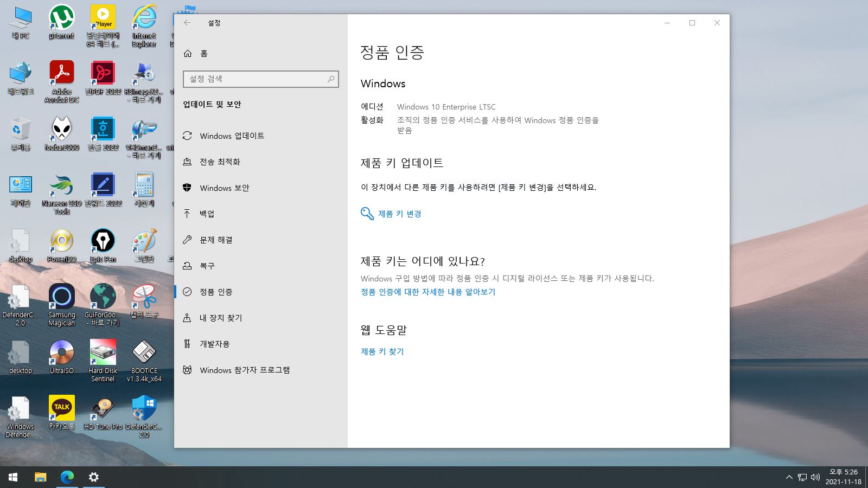Select Adobe Acrobat DC desktop icon
The height and width of the screenshot is (488, 868).
click(62, 82)
